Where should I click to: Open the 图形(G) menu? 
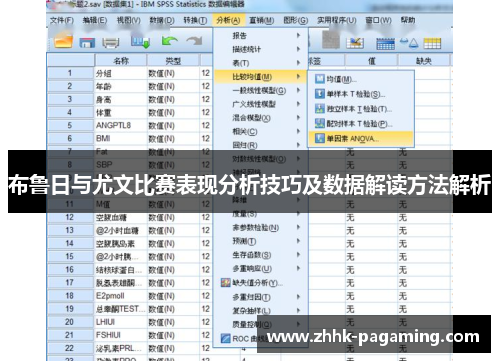(296, 20)
